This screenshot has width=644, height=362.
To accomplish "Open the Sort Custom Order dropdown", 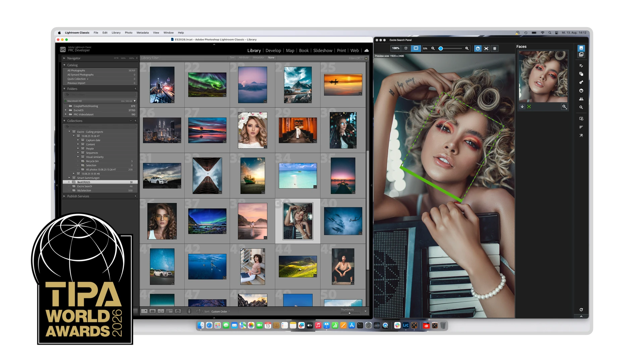I will [x=220, y=312].
